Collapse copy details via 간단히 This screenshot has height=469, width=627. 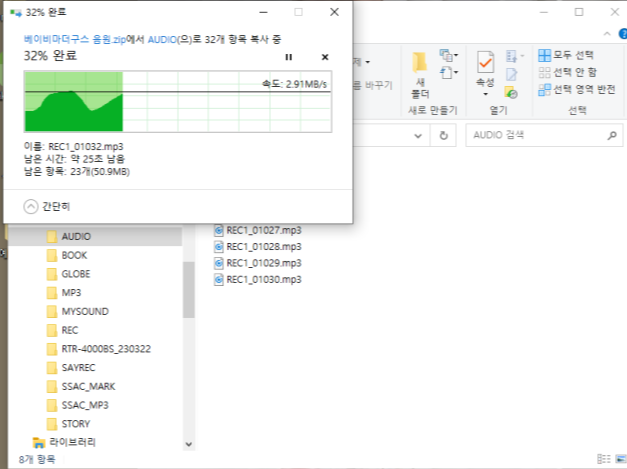47,206
